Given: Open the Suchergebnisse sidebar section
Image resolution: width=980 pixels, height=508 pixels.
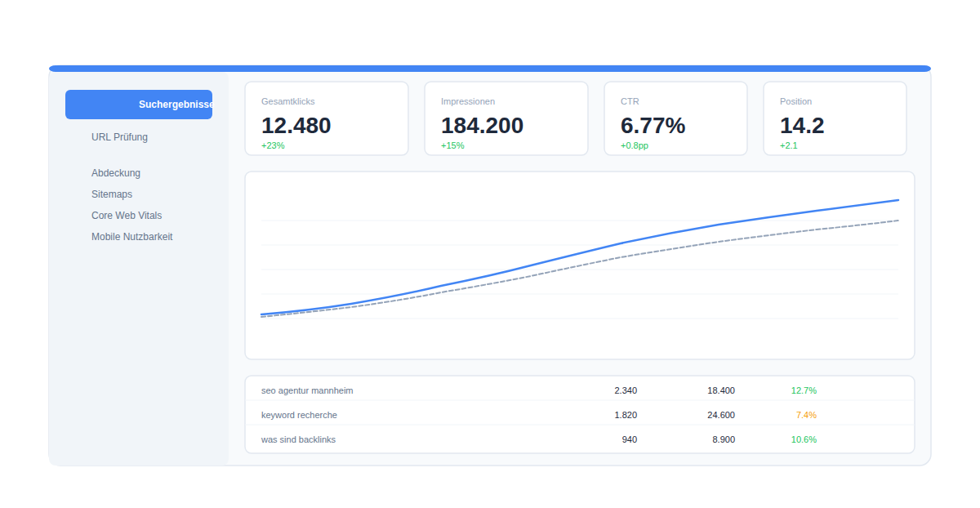Looking at the screenshot, I should (x=139, y=105).
